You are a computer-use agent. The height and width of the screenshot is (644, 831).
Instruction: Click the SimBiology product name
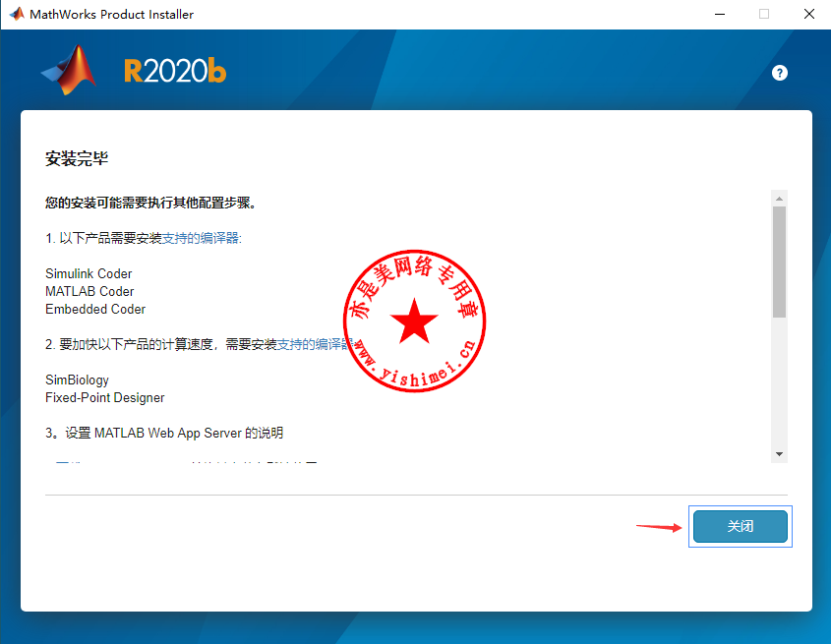pos(77,381)
